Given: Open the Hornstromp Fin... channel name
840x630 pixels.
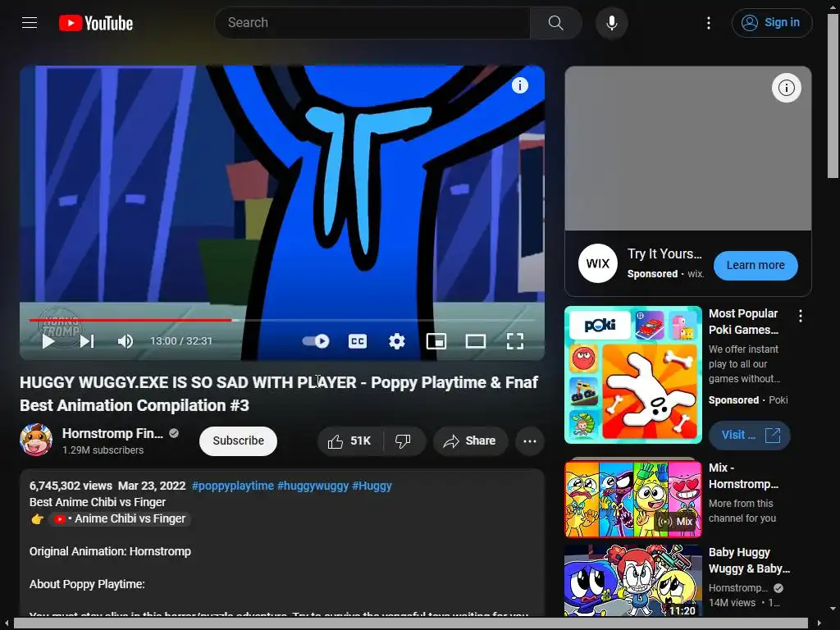Looking at the screenshot, I should (112, 433).
